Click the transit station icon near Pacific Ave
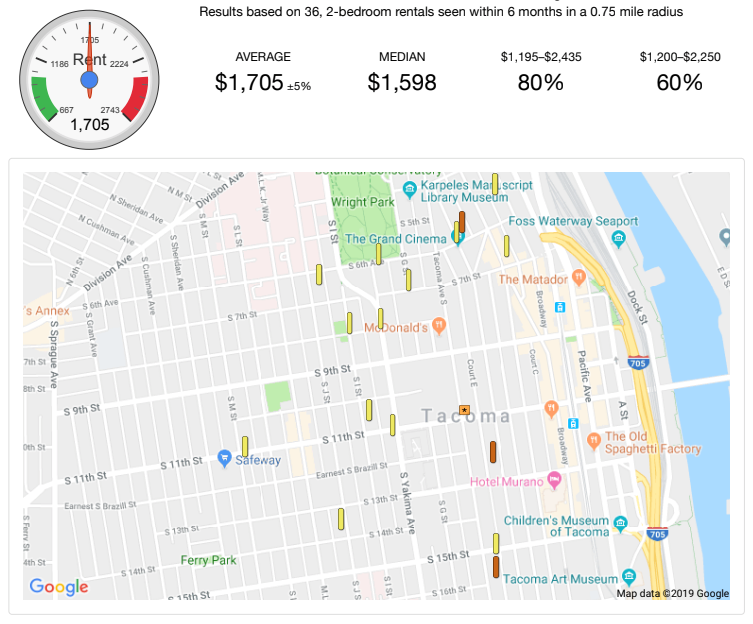The height and width of the screenshot is (624, 753). point(573,423)
